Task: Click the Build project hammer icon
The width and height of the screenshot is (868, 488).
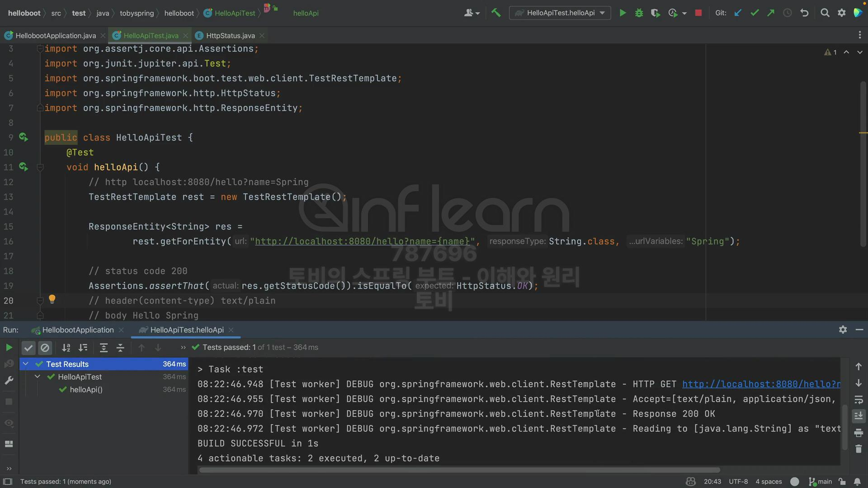Action: [496, 13]
